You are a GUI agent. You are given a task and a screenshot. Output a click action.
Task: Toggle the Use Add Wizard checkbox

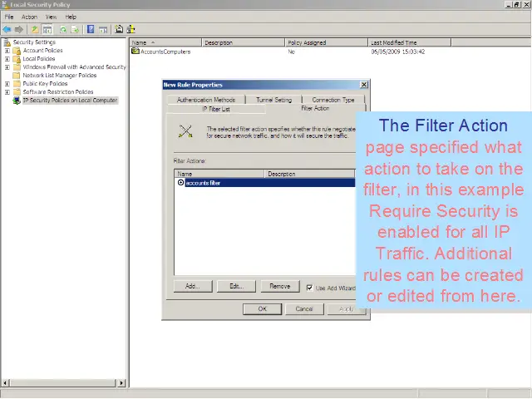click(x=310, y=288)
